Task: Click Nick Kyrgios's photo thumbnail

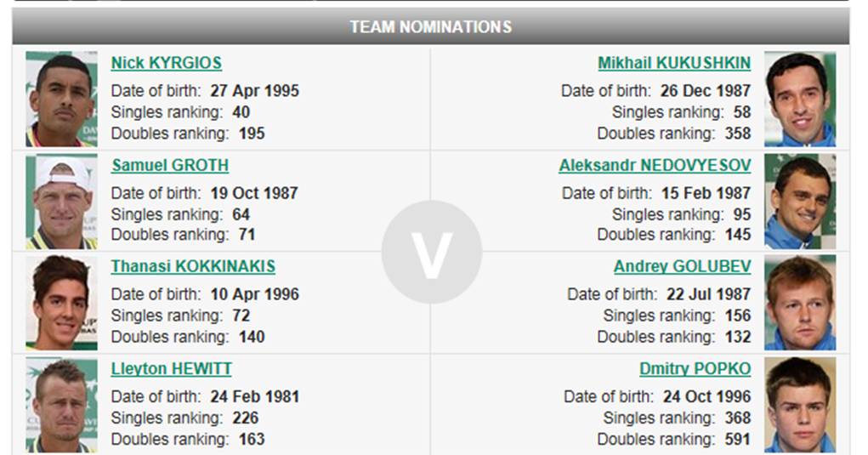Action: point(61,99)
